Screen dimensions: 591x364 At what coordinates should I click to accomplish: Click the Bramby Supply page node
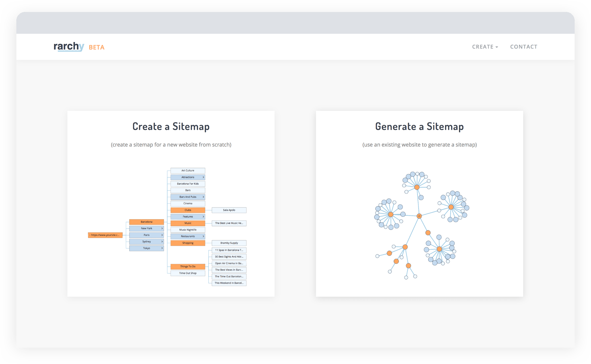click(229, 243)
